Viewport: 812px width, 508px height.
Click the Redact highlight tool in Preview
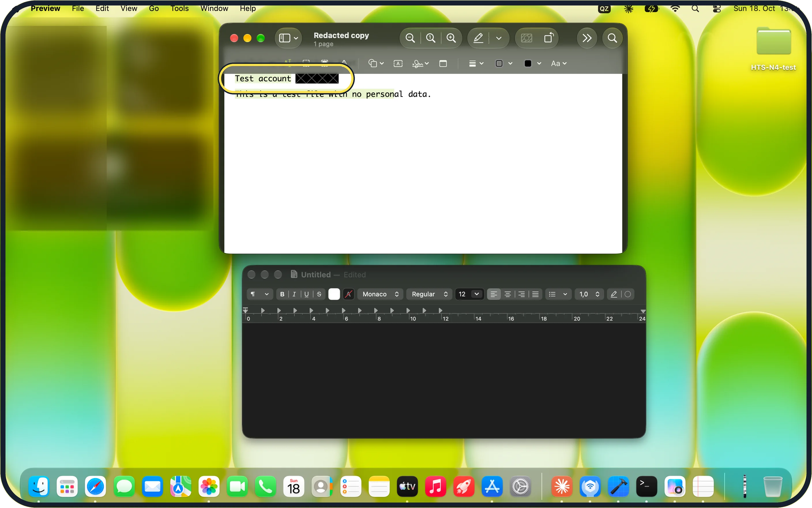click(x=324, y=63)
